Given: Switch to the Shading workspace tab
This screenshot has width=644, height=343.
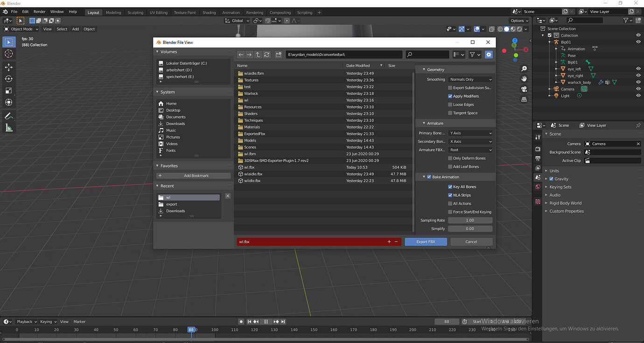Looking at the screenshot, I should click(209, 13).
